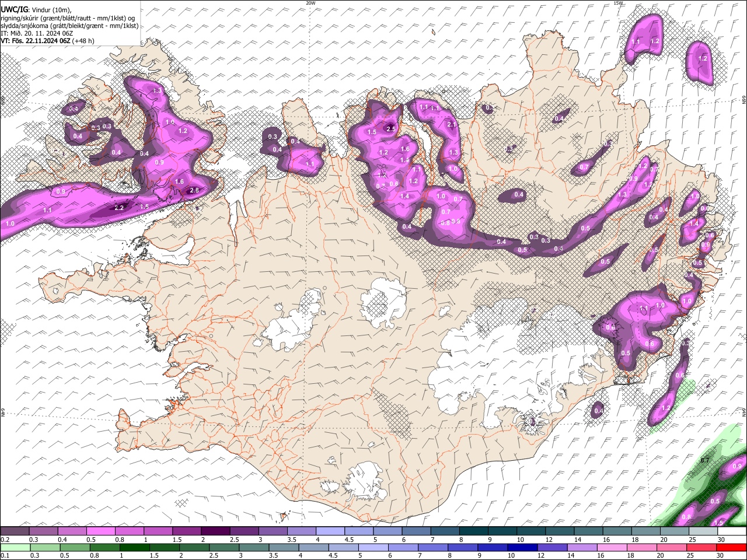Click the 2.5 snowfall value in the north

click(391, 129)
